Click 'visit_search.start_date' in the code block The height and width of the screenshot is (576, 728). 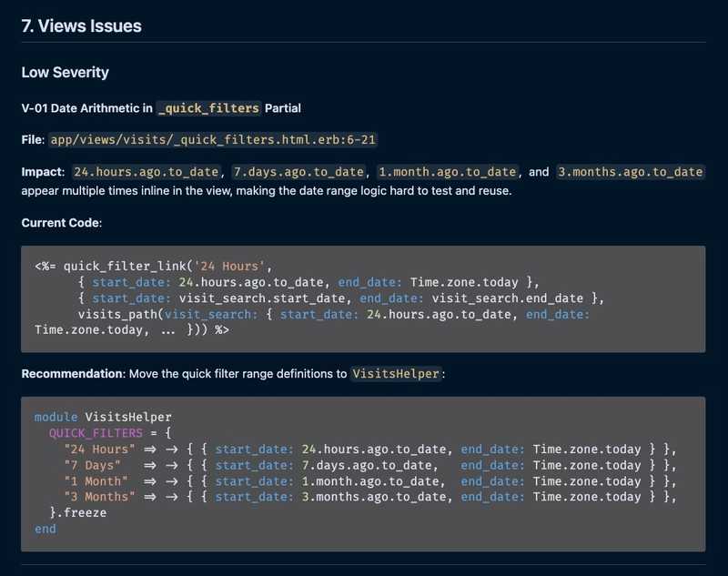click(x=262, y=298)
